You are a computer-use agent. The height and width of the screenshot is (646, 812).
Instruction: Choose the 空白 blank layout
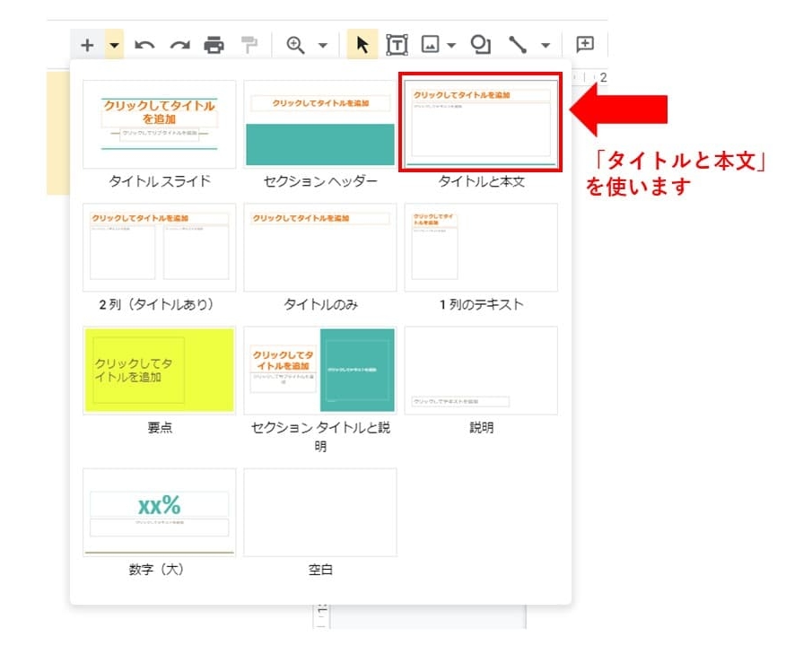[x=320, y=511]
